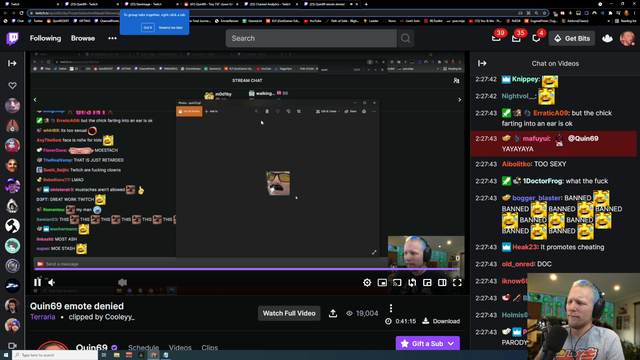Open a new browser tab with the plus

coord(366,4)
